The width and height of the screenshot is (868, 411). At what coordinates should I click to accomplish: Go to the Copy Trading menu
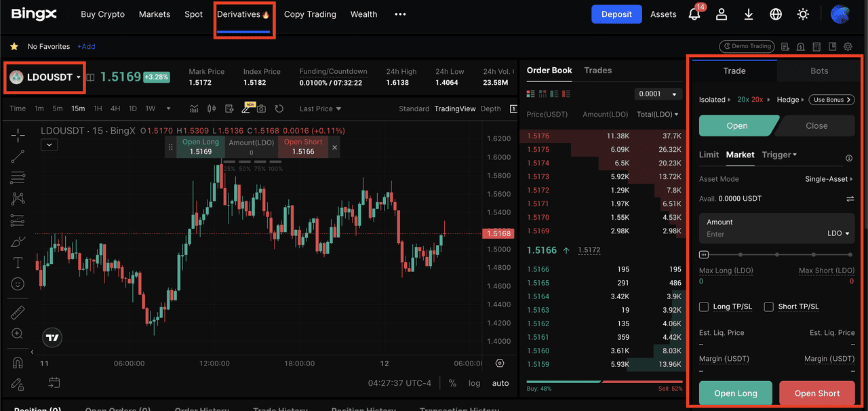click(310, 14)
